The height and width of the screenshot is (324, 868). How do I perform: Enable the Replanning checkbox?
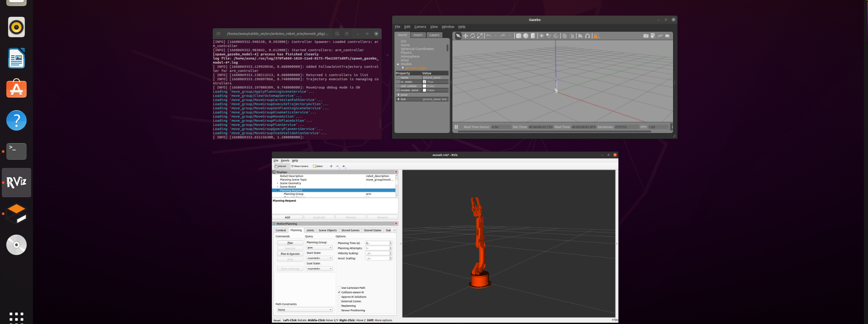coord(339,306)
